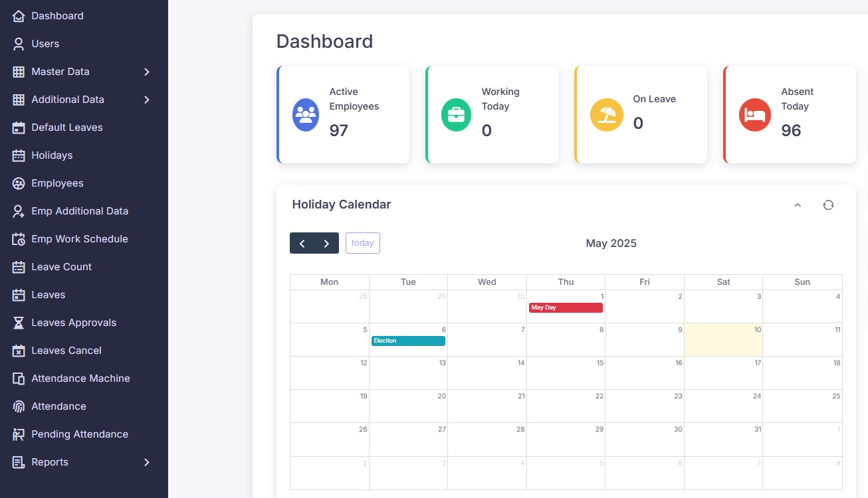Collapse the Holiday Calendar panel
The height and width of the screenshot is (498, 868).
(798, 205)
